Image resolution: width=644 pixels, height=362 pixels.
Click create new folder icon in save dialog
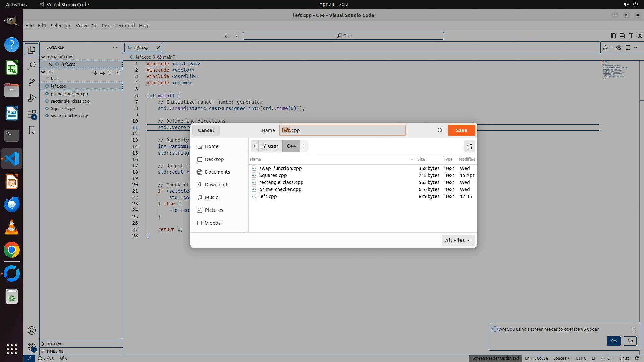[469, 146]
